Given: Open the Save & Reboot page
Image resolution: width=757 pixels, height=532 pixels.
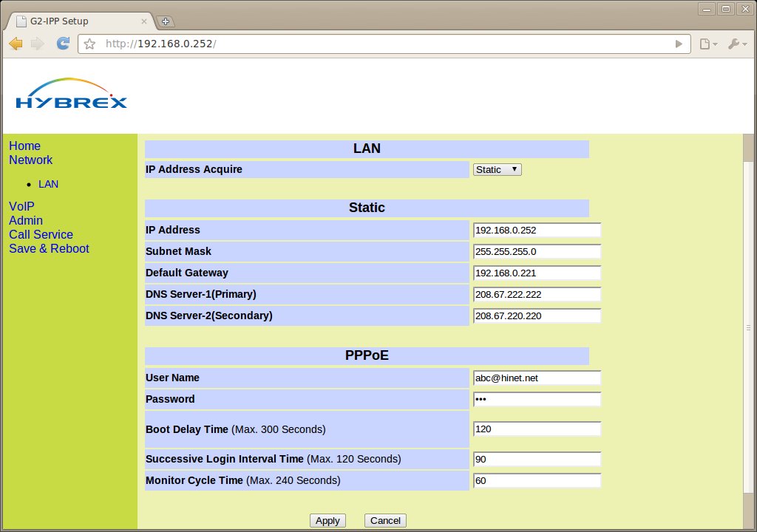Looking at the screenshot, I should coord(49,249).
